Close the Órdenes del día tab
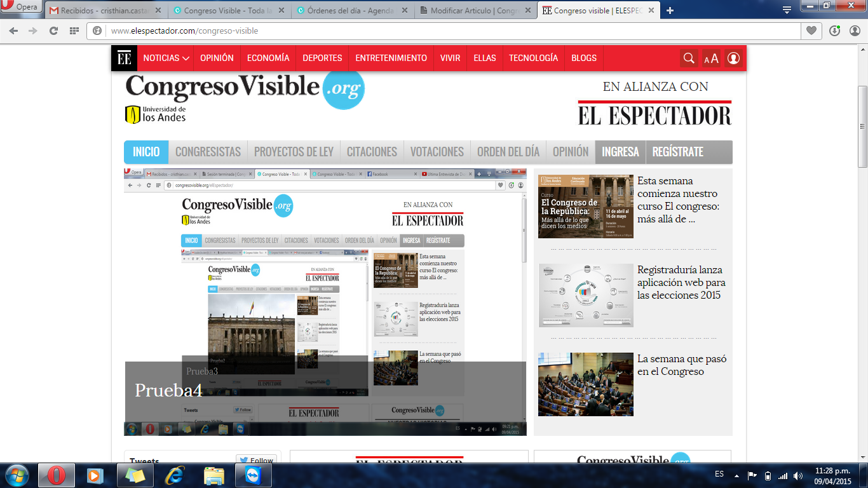 click(x=405, y=11)
